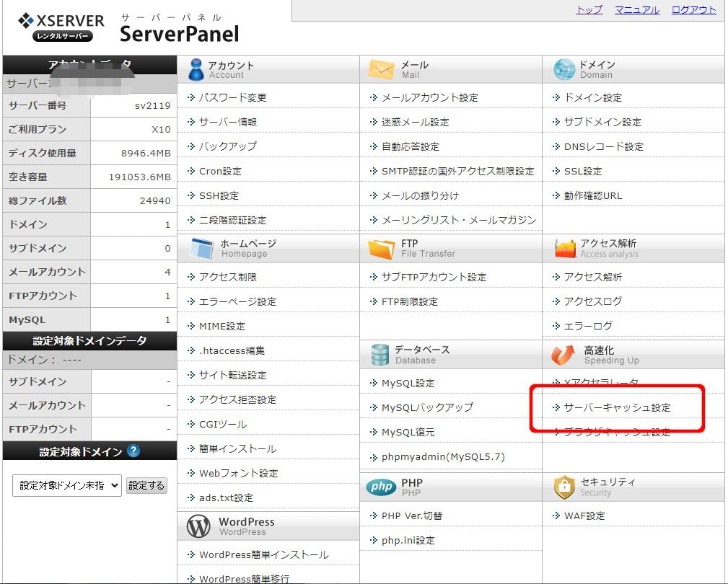Viewport: 728px width, 584px height.
Task: Open php.ini設定
Action: (x=408, y=541)
